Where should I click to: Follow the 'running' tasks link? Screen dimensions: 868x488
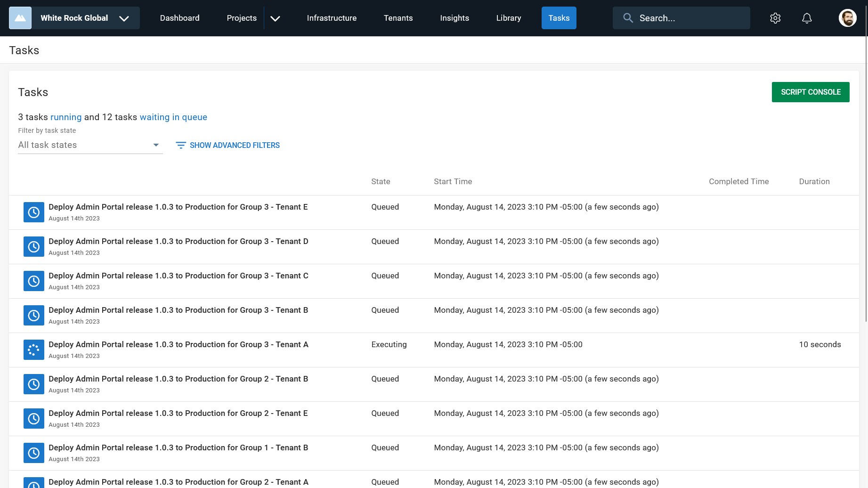click(x=66, y=117)
